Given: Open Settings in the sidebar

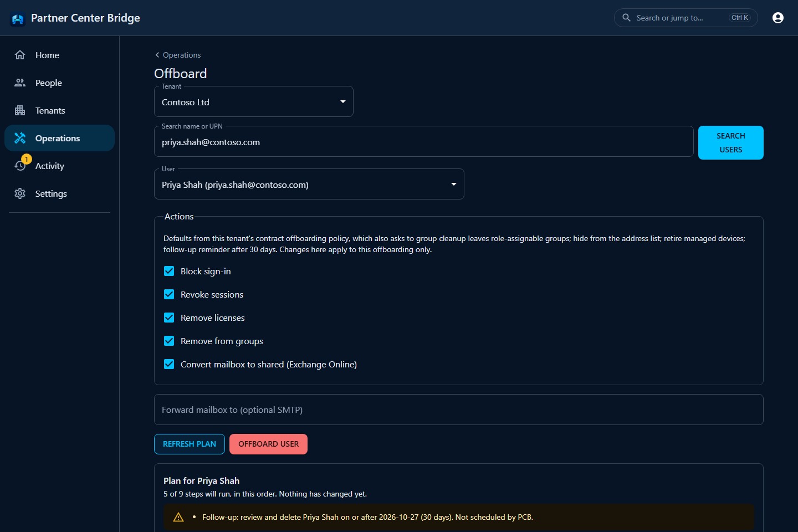Looking at the screenshot, I should coord(59,193).
